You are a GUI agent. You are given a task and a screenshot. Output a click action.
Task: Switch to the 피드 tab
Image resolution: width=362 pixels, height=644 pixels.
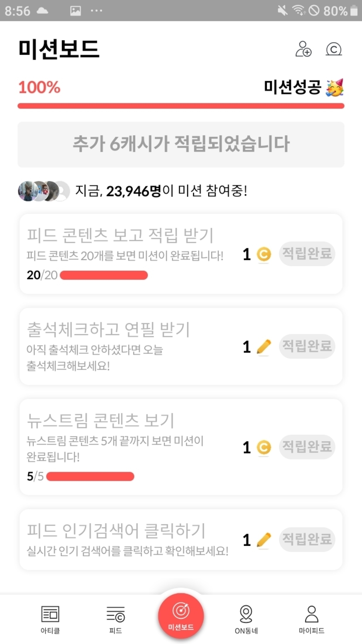(x=116, y=619)
